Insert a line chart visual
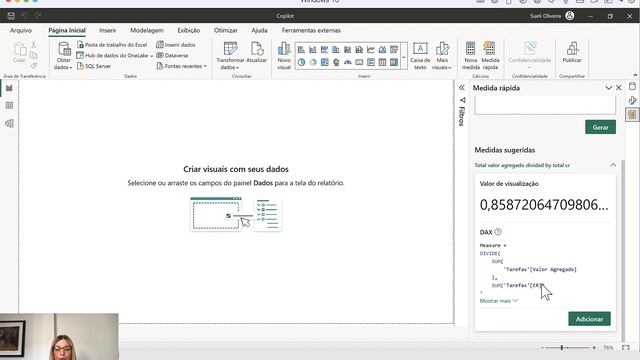 pos(371,50)
